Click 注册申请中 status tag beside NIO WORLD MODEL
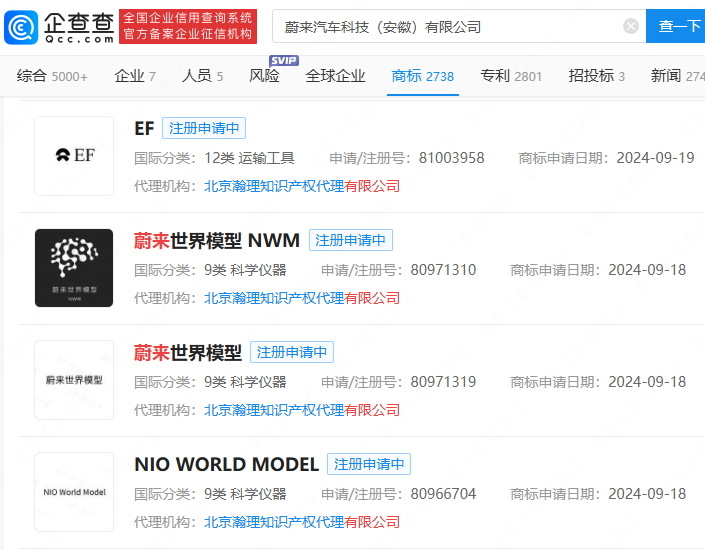 (x=369, y=464)
